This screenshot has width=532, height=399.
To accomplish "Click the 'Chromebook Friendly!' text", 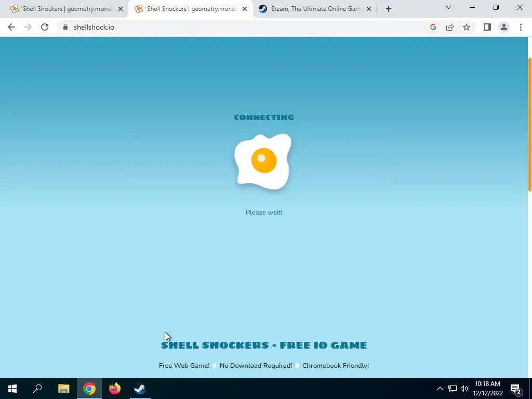I will (x=336, y=365).
